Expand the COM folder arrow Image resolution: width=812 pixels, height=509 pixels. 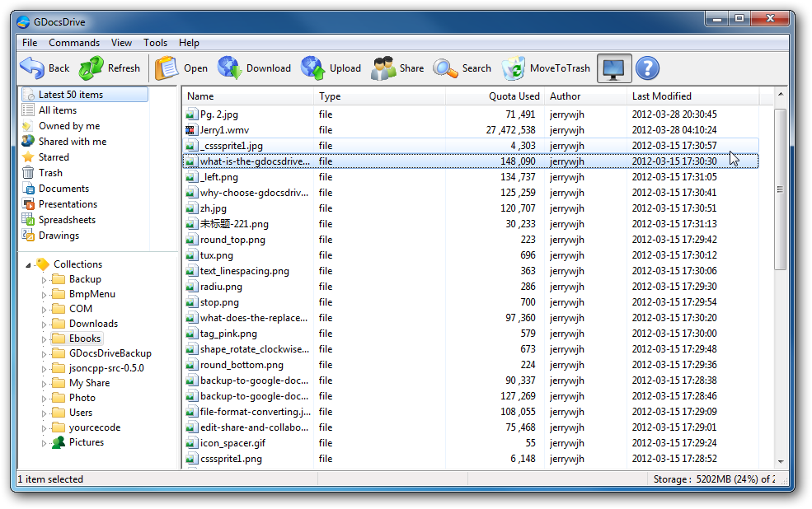(44, 310)
